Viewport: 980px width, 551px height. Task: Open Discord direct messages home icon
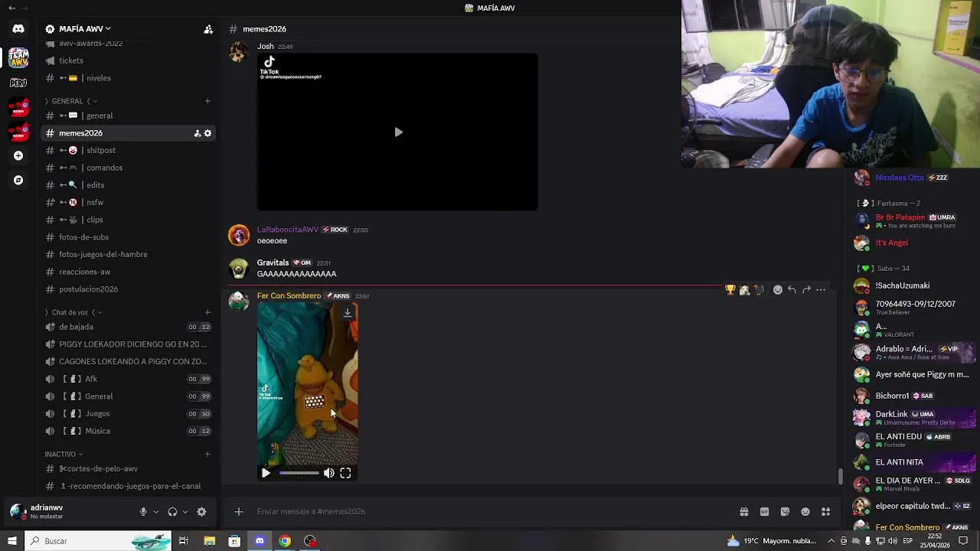pyautogui.click(x=18, y=29)
